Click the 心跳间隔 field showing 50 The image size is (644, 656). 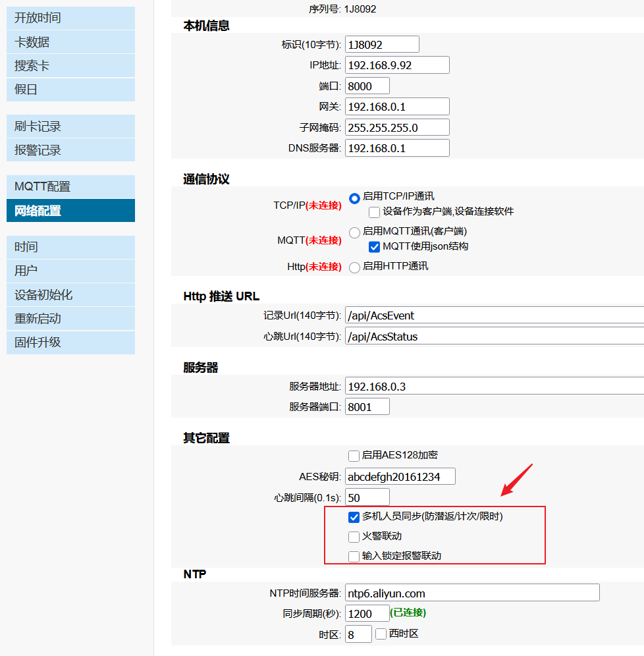click(x=367, y=497)
